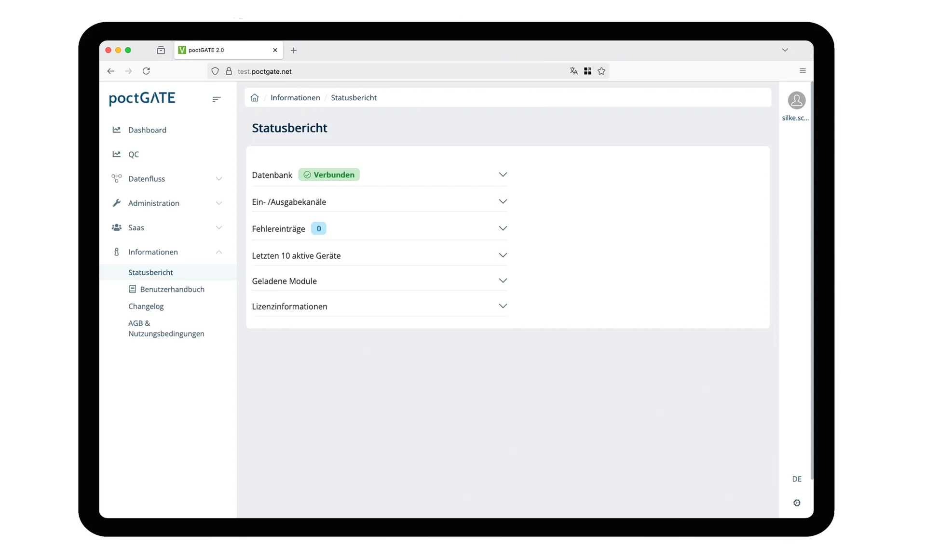Click the poctGATE logo
The image size is (926, 560).
coord(142,98)
